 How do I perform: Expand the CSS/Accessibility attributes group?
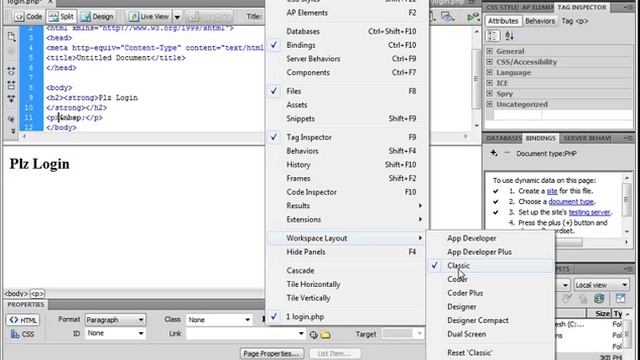point(489,62)
